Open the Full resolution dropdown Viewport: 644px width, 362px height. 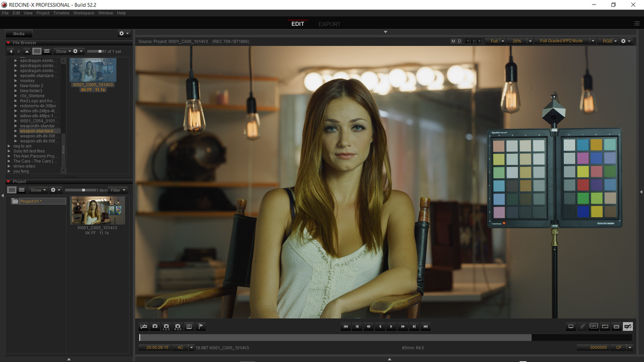pos(495,41)
